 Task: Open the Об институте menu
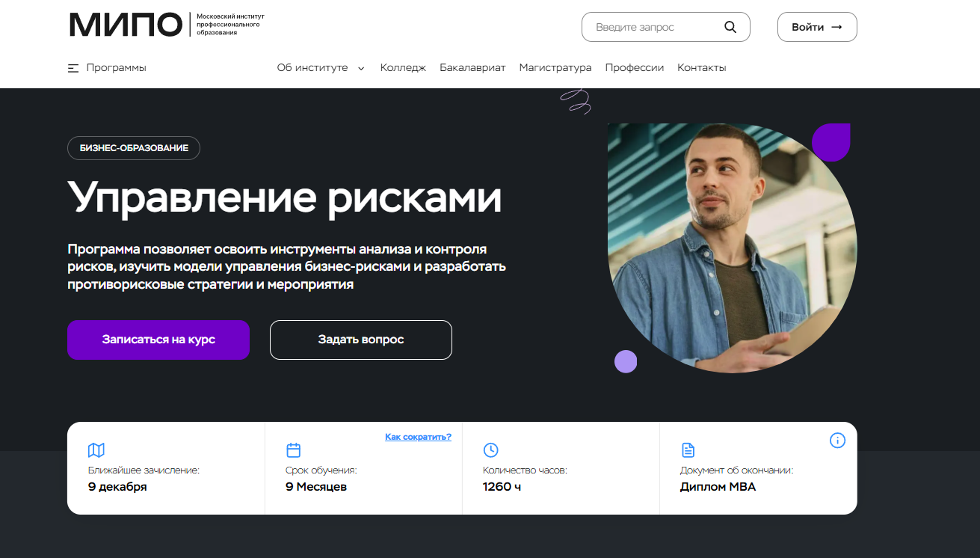pos(312,67)
